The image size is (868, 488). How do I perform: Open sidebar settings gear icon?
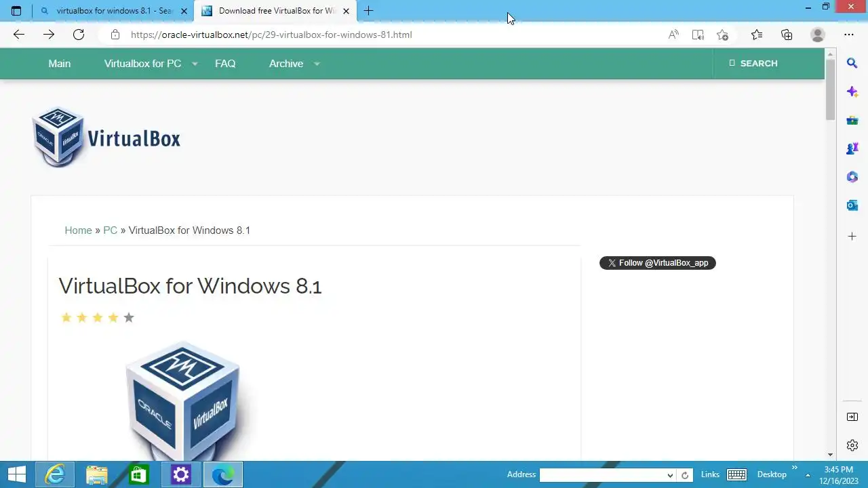(x=852, y=445)
